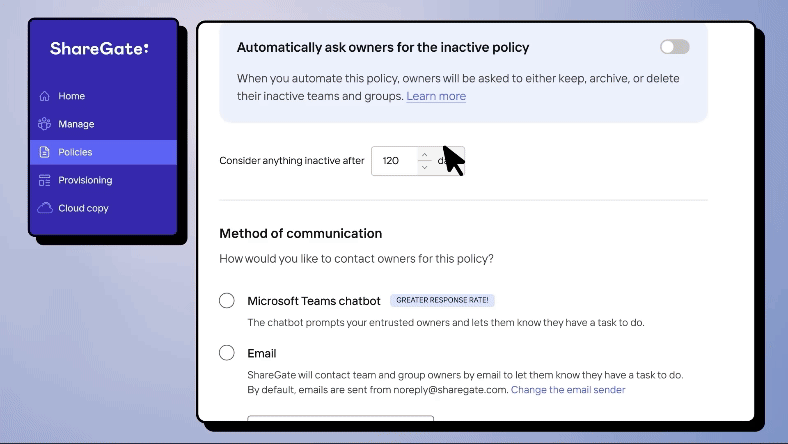Screen dimensions: 788x444
Task: Open the Manage menu item
Action: pos(104,124)
